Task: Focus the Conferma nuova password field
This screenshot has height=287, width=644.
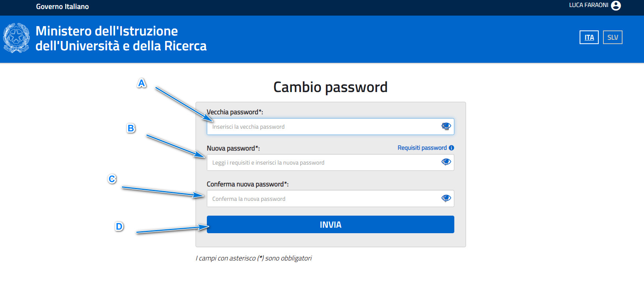Action: (330, 198)
